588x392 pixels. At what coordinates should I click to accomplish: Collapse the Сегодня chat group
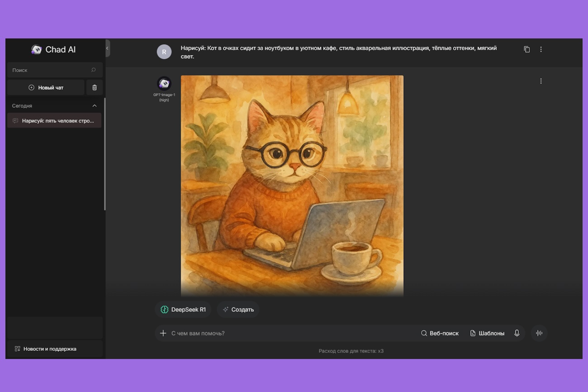pyautogui.click(x=95, y=106)
